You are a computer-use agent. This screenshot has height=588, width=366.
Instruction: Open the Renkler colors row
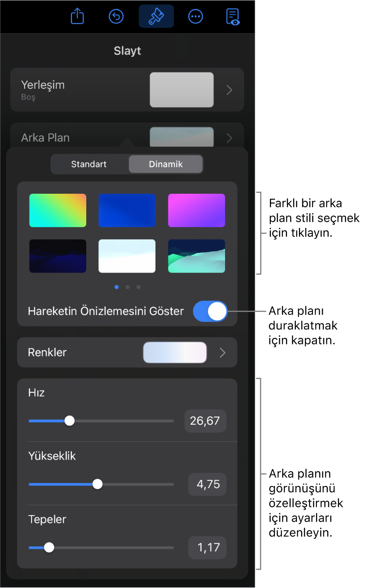click(x=127, y=352)
